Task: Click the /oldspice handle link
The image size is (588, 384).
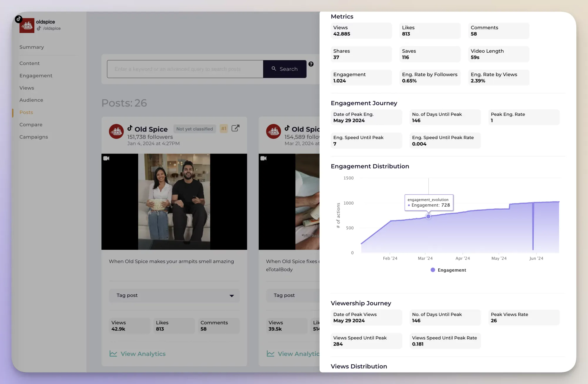Action: [52, 28]
